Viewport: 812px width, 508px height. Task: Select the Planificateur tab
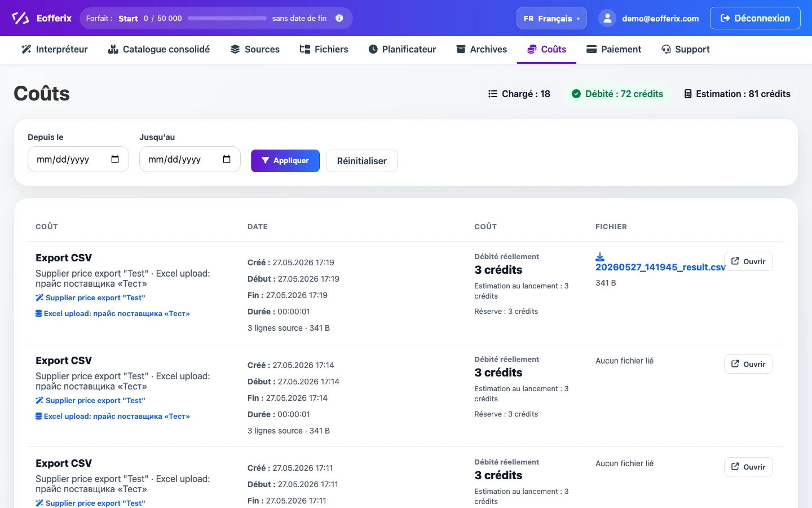click(403, 49)
